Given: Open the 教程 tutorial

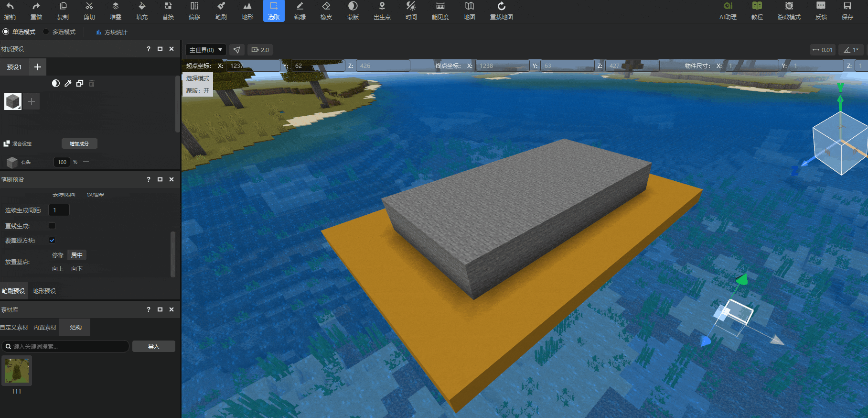Looking at the screenshot, I should [757, 11].
